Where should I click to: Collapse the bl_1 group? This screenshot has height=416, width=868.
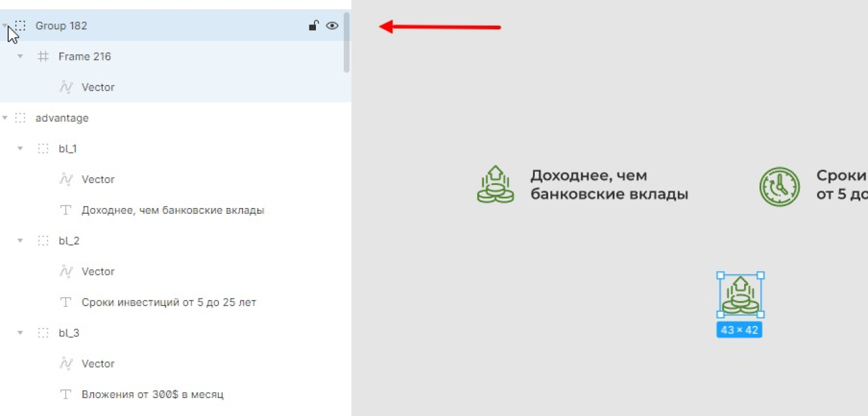point(20,149)
